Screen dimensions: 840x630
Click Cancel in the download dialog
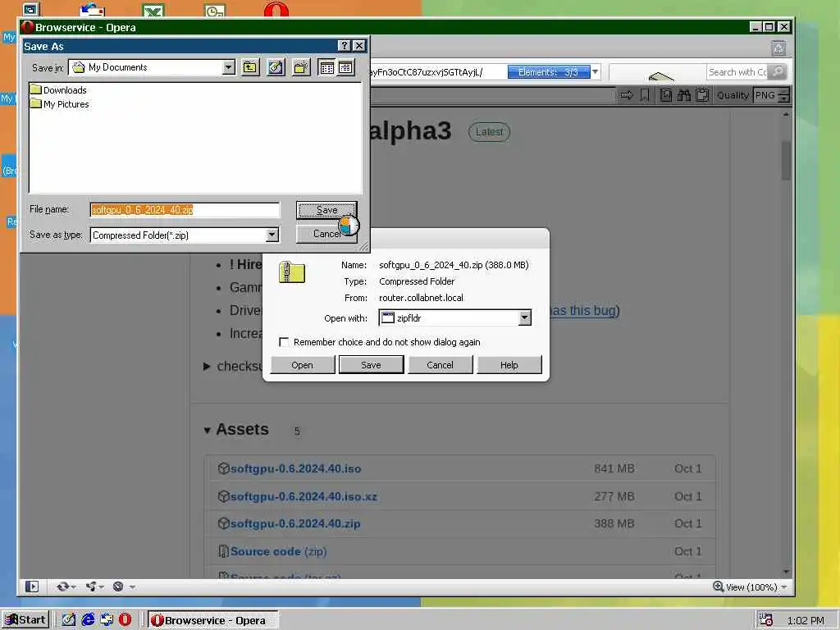click(x=440, y=365)
